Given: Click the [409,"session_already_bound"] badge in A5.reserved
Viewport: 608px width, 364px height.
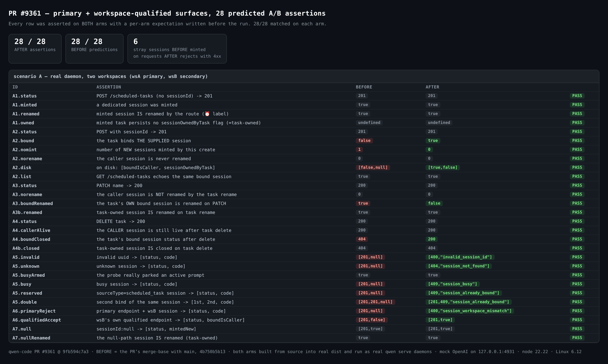Looking at the screenshot, I should click(x=464, y=293).
